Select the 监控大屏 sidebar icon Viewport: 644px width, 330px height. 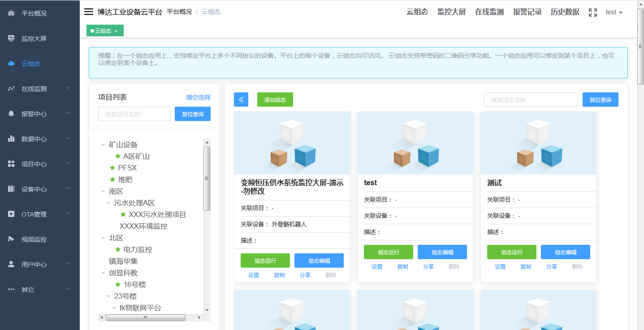pyautogui.click(x=11, y=38)
